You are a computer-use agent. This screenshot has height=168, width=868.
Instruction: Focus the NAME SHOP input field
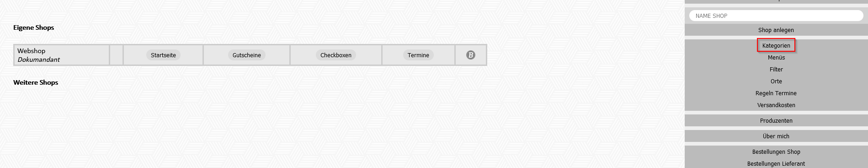point(776,16)
